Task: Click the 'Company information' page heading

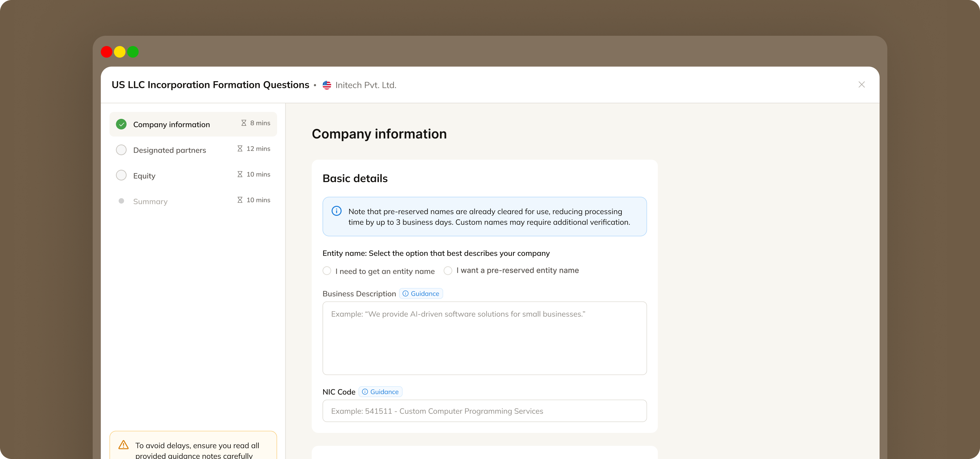Action: click(x=379, y=134)
